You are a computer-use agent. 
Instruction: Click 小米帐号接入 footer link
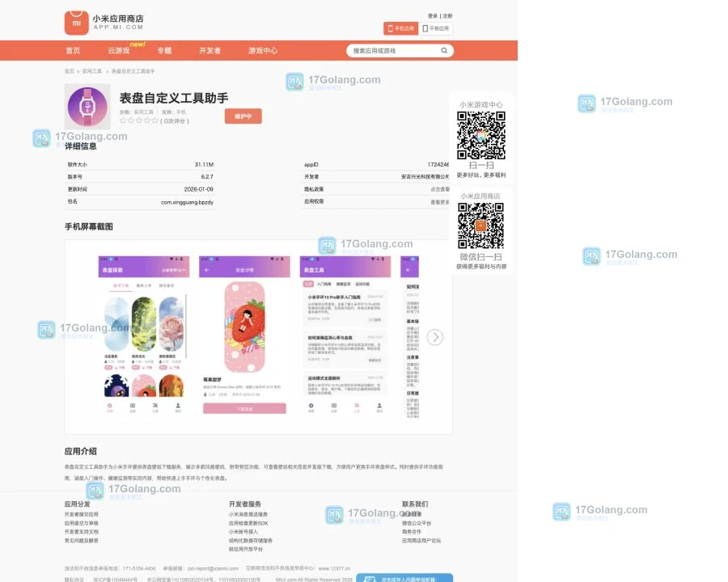(x=243, y=532)
